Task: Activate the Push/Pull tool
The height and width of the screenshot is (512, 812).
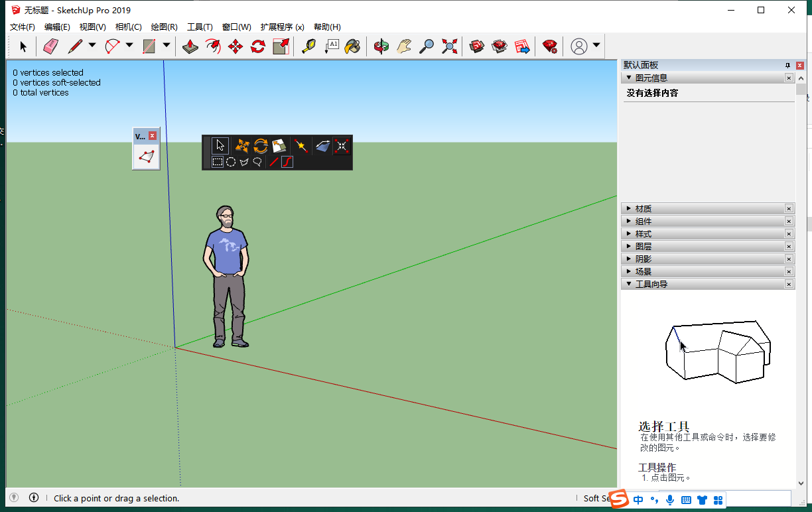Action: [x=190, y=46]
